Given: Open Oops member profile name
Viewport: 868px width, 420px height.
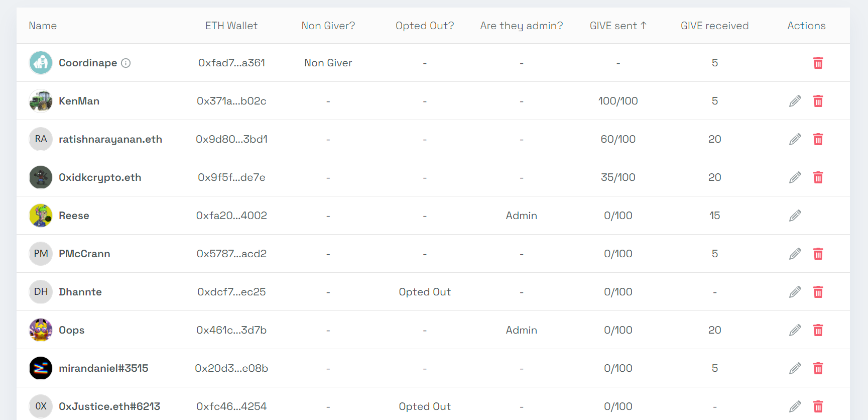Looking at the screenshot, I should (71, 330).
